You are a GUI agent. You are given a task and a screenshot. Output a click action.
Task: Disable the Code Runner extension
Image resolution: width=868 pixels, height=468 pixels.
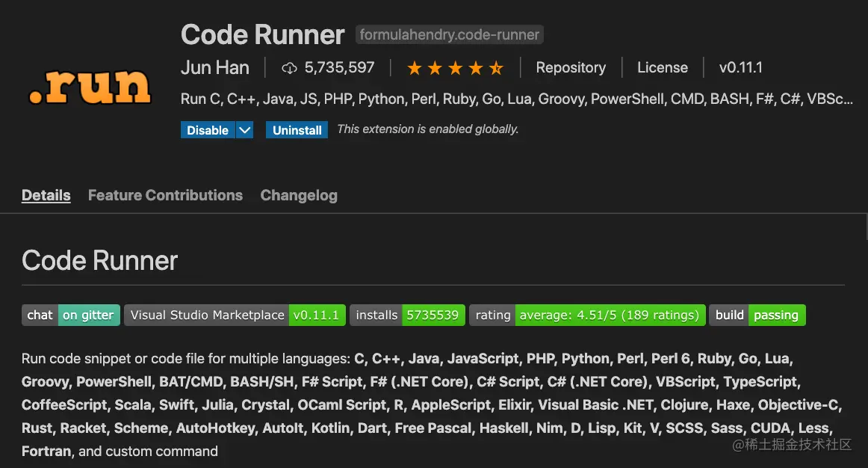tap(208, 130)
